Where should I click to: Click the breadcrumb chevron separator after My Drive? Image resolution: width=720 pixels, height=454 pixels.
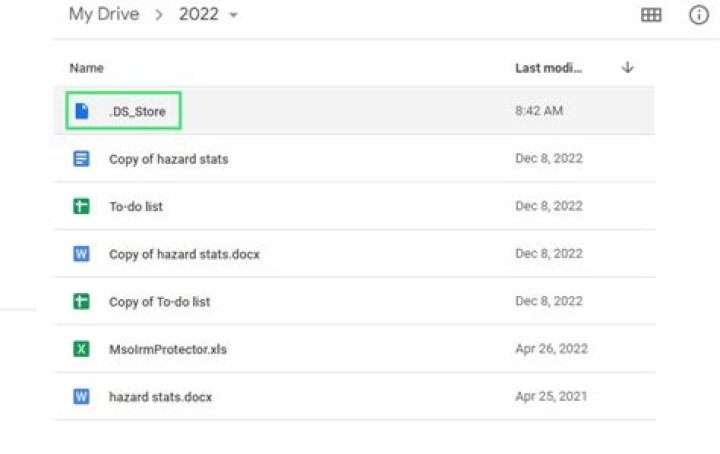[x=159, y=16]
